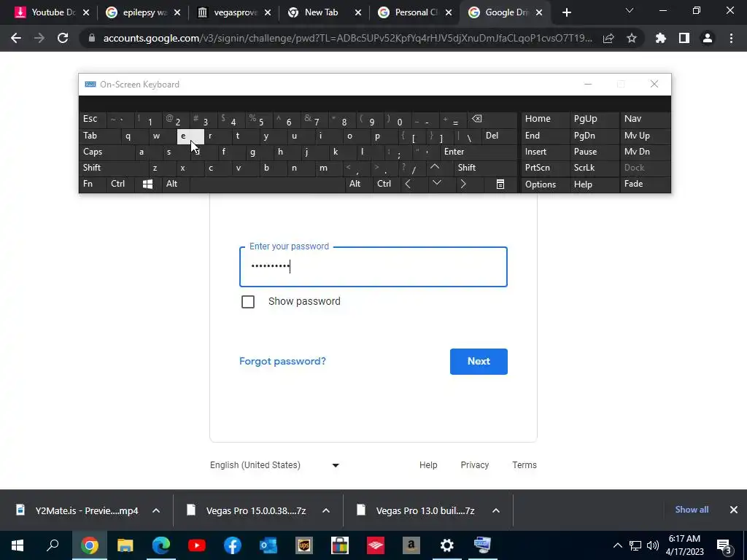This screenshot has width=747, height=560.
Task: Open taskbar search magnifier
Action: [53, 545]
